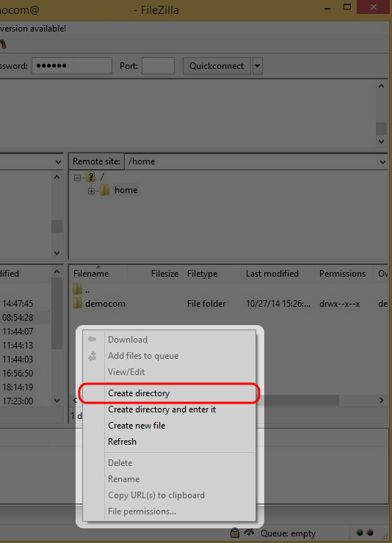The height and width of the screenshot is (543, 392).
Task: Select local file modified at 17:23:00
Action: 18,401
